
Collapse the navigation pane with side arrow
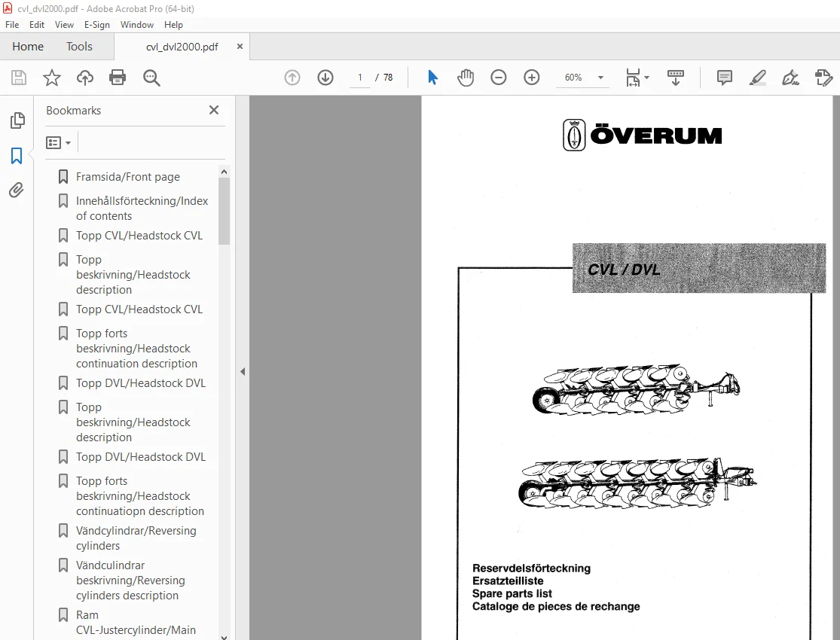243,371
